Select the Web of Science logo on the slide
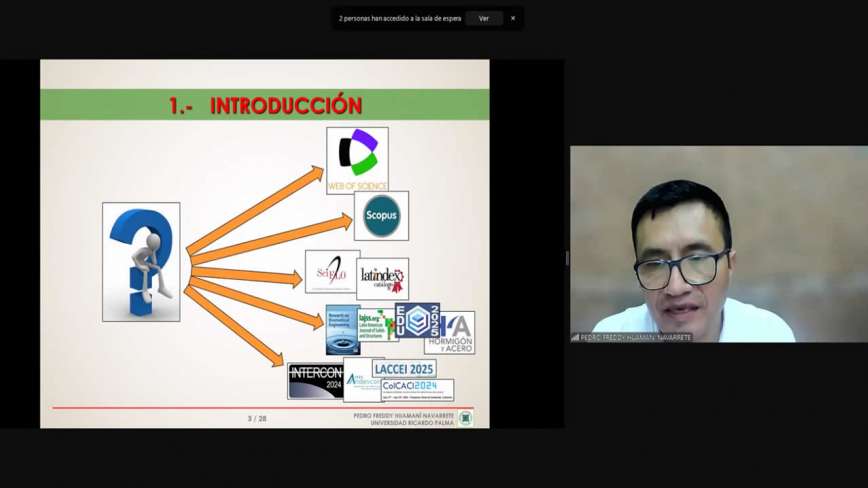This screenshot has width=868, height=488. [x=357, y=160]
